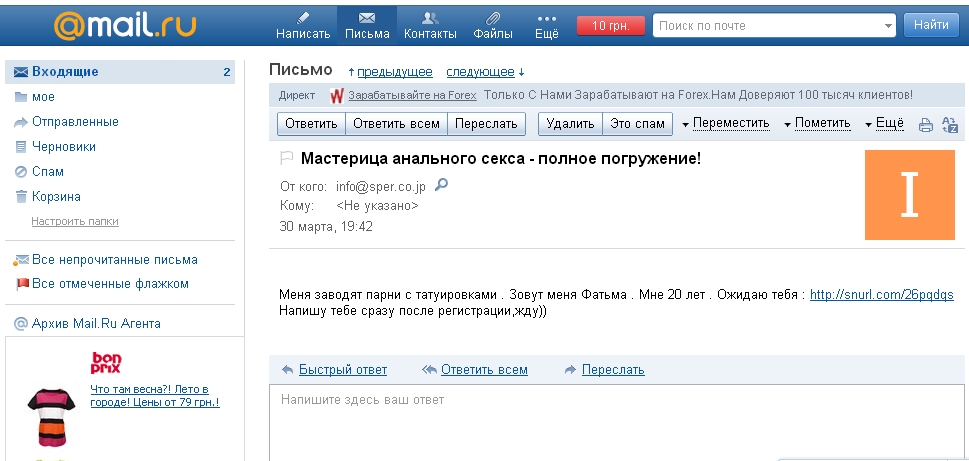Click the bottom Ответить всем link
The width and height of the screenshot is (969, 461).
click(484, 370)
